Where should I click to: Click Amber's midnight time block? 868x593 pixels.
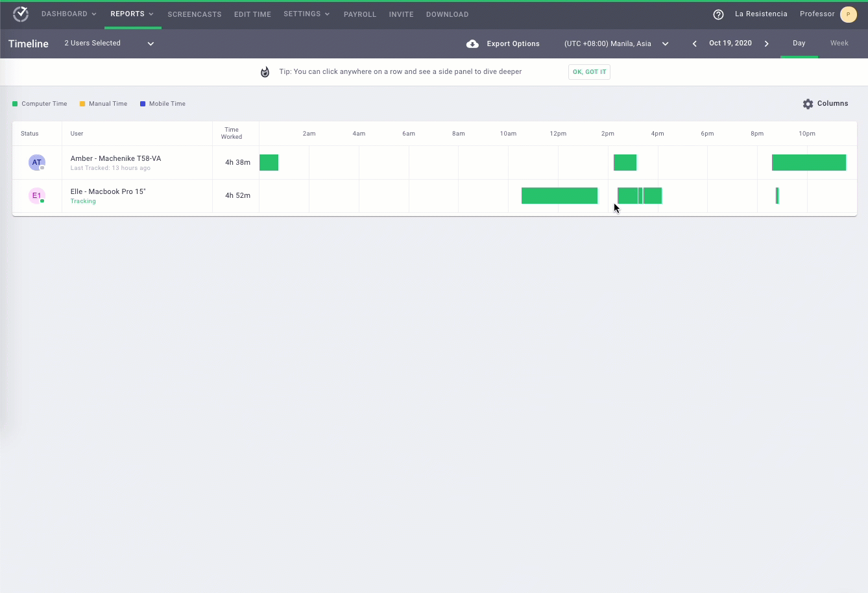269,162
